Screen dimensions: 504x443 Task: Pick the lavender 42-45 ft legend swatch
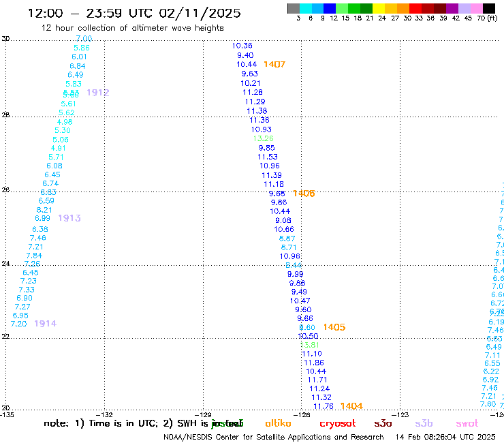click(464, 8)
